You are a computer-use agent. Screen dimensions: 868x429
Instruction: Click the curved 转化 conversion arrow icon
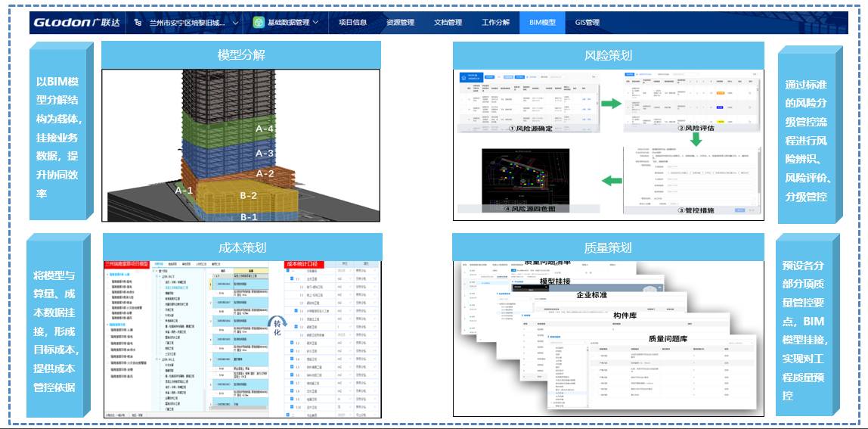(277, 321)
